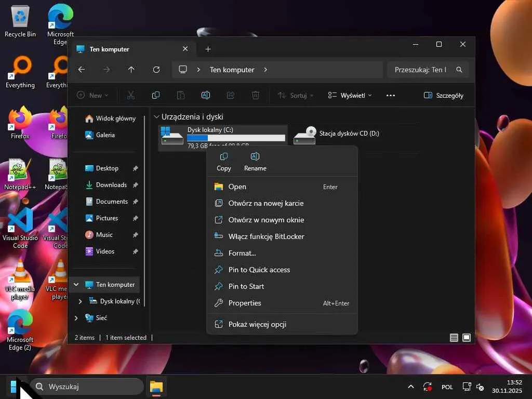Collapse Ten komputer in navigation tree
Screen dimensions: 532x399
point(76,285)
